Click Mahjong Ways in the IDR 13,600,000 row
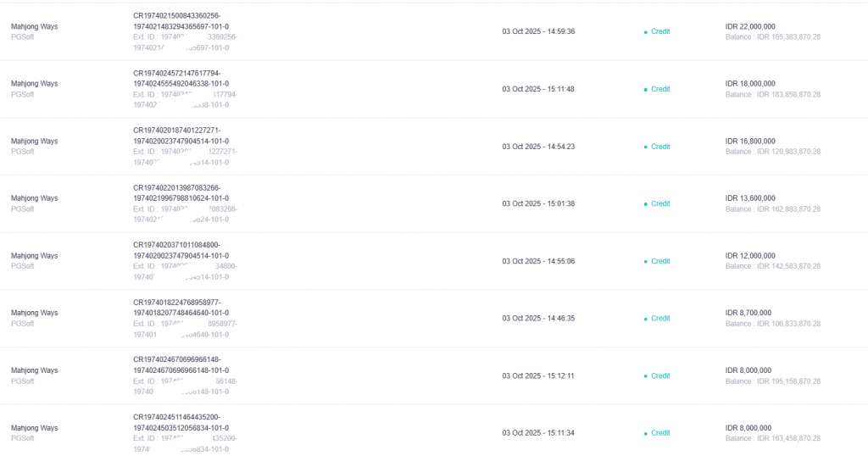Viewport: 868px width, 456px height. click(x=34, y=198)
